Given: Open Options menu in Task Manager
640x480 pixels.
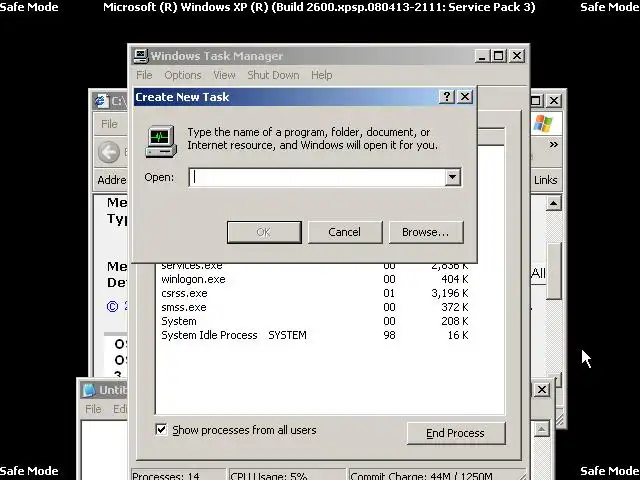Looking at the screenshot, I should coord(183,75).
